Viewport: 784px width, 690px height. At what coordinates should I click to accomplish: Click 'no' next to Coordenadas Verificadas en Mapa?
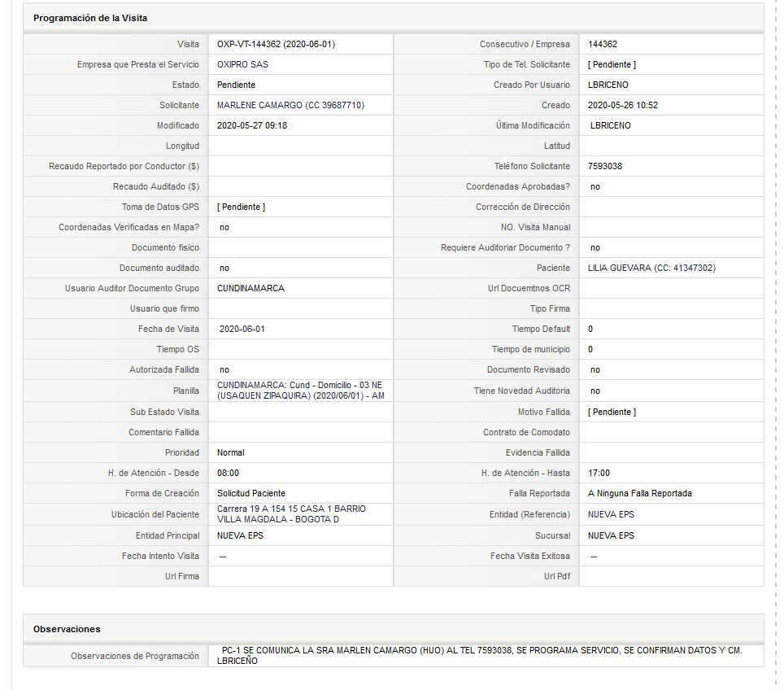click(224, 227)
